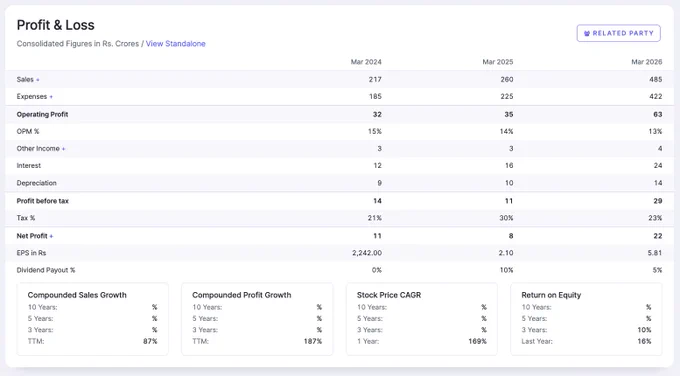Click the EPS in Rs row label

click(x=31, y=253)
